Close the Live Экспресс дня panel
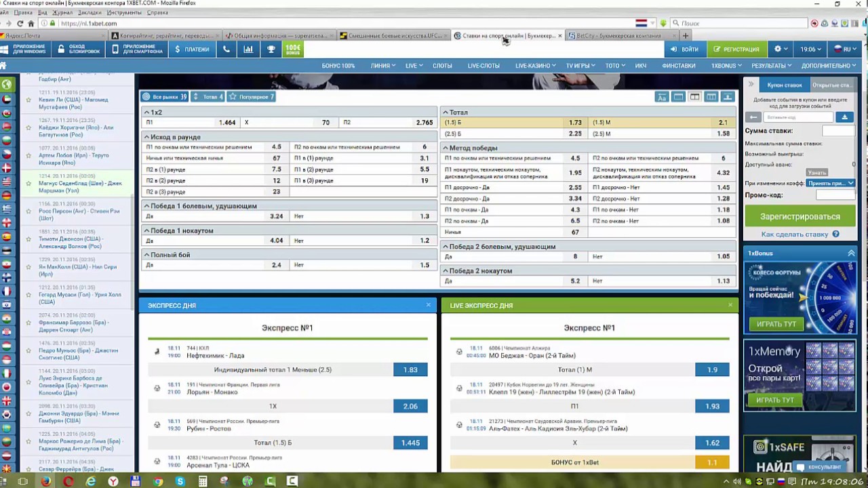Screen dimensions: 868x488 (x=730, y=305)
